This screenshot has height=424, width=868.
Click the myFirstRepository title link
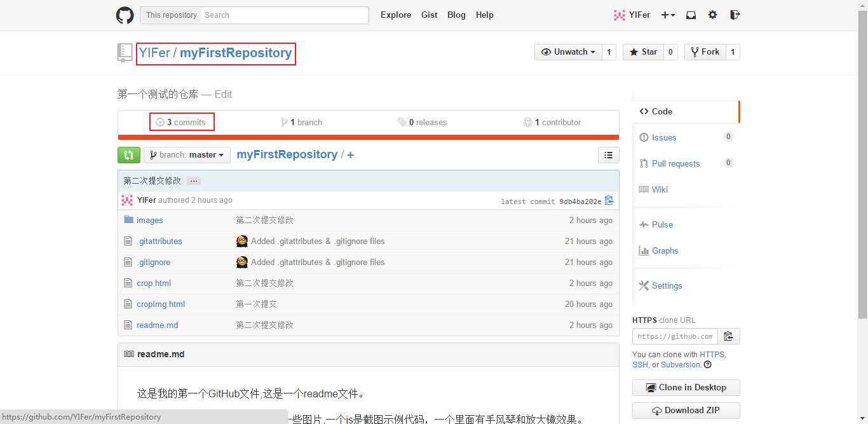tap(236, 53)
